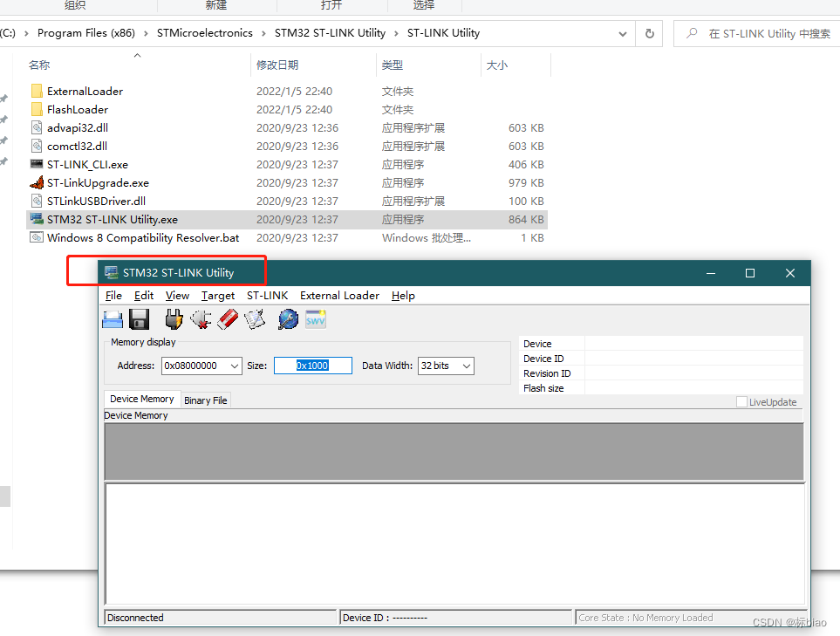This screenshot has width=840, height=636.
Task: Click the Device ID status bar entry
Action: (455, 618)
